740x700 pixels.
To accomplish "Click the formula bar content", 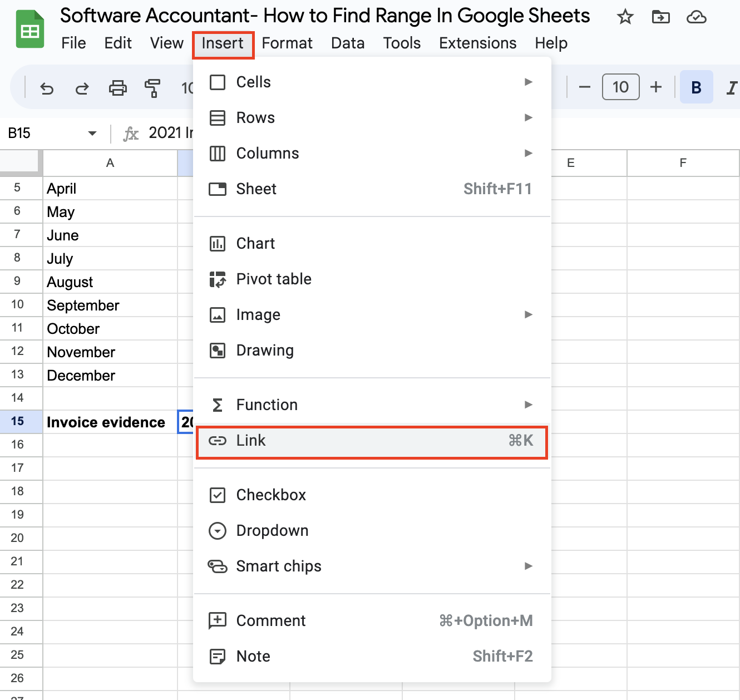I will [171, 133].
